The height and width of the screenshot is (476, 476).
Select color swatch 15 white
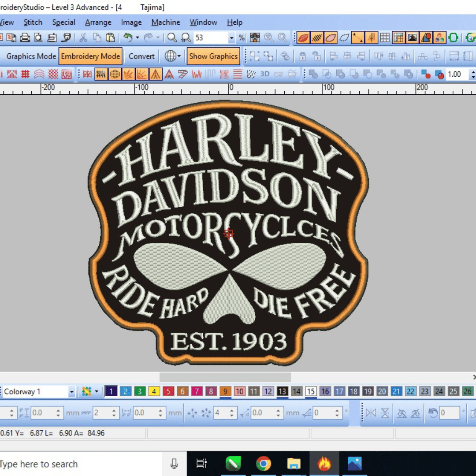[x=311, y=392]
